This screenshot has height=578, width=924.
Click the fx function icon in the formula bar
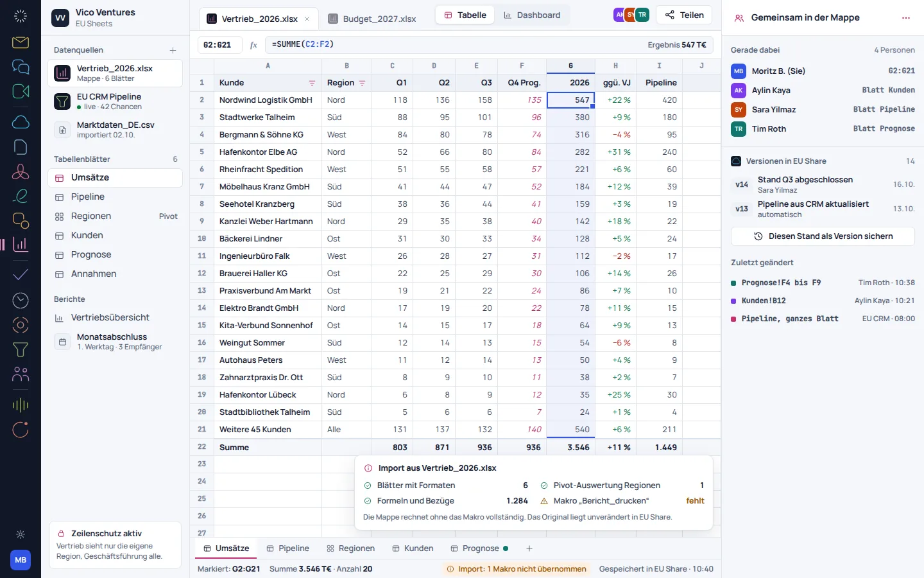click(253, 45)
